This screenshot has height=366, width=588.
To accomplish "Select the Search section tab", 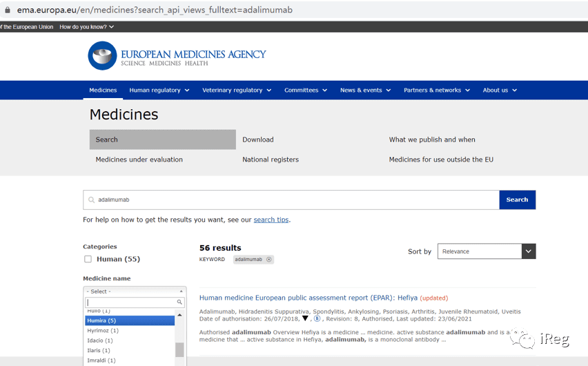I will click(163, 139).
